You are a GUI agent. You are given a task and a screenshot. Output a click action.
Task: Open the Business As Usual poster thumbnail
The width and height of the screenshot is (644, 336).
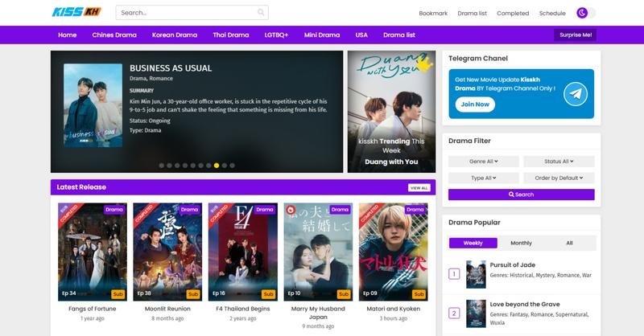point(93,105)
